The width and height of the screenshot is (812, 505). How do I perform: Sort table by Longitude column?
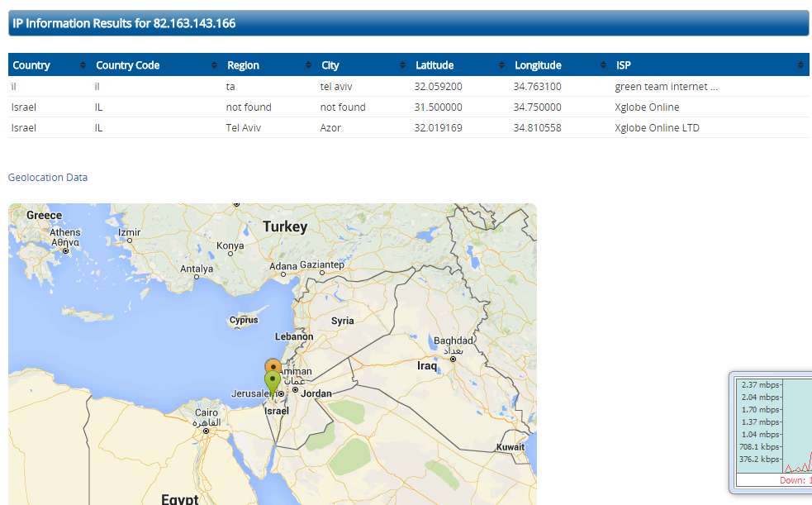pyautogui.click(x=562, y=65)
